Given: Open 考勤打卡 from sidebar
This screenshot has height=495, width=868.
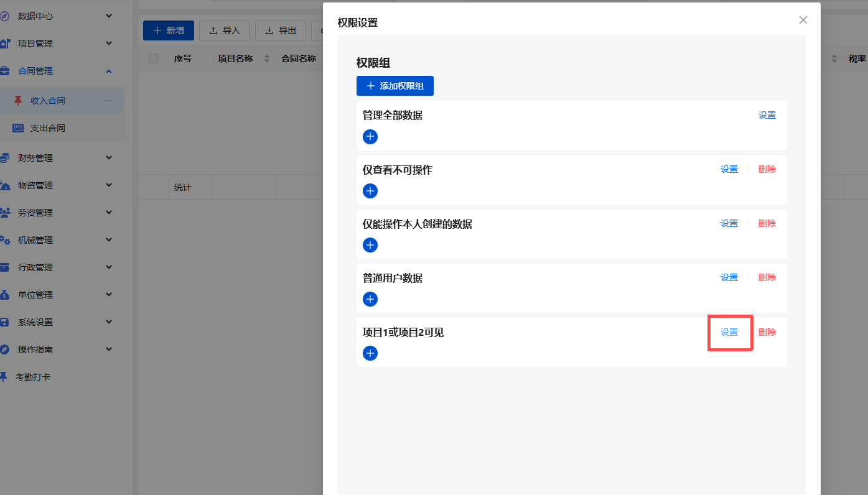Looking at the screenshot, I should coord(34,377).
